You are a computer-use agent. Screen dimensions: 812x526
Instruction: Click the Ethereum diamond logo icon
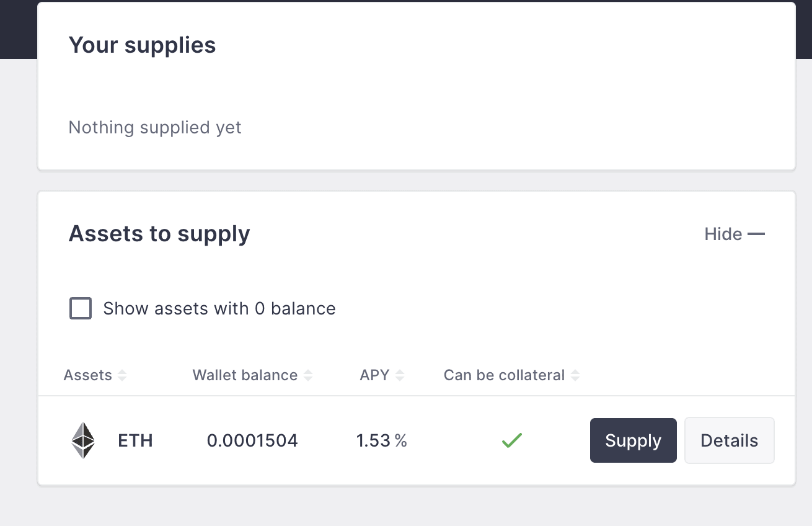(x=83, y=440)
